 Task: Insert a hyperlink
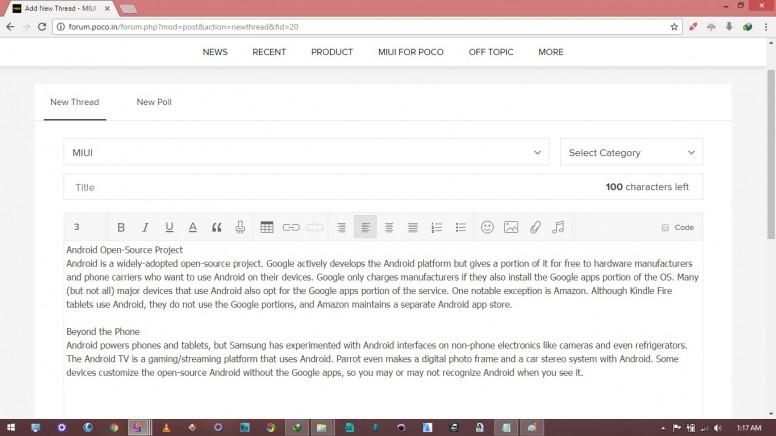[x=291, y=227]
